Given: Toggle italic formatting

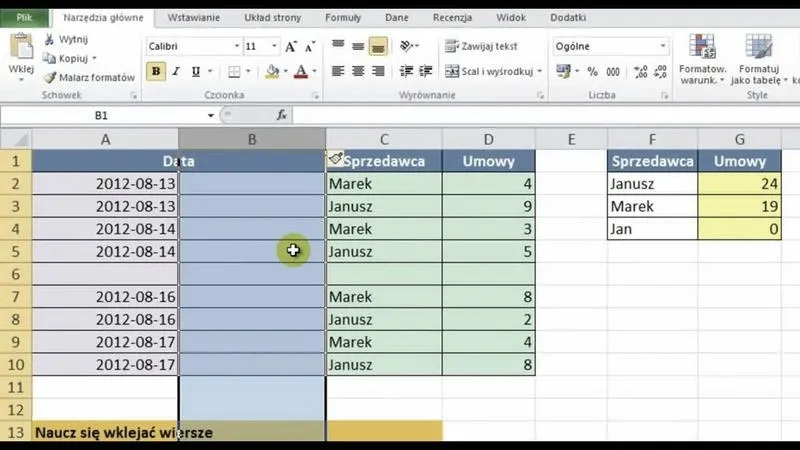Looking at the screenshot, I should (176, 71).
